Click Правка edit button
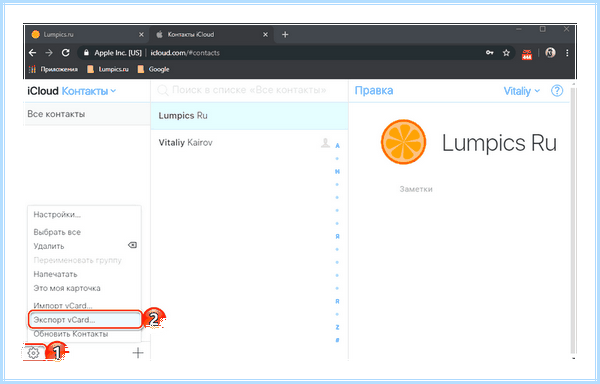 (373, 91)
